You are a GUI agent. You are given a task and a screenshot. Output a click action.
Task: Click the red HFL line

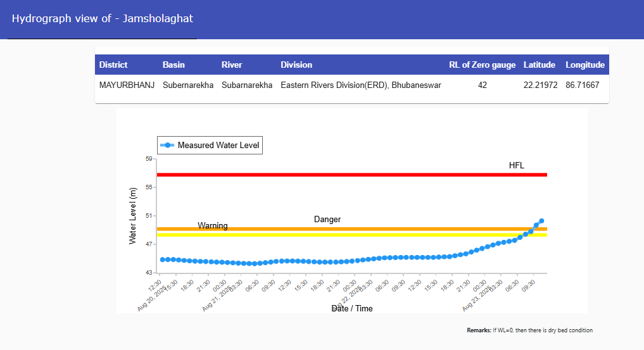point(352,175)
